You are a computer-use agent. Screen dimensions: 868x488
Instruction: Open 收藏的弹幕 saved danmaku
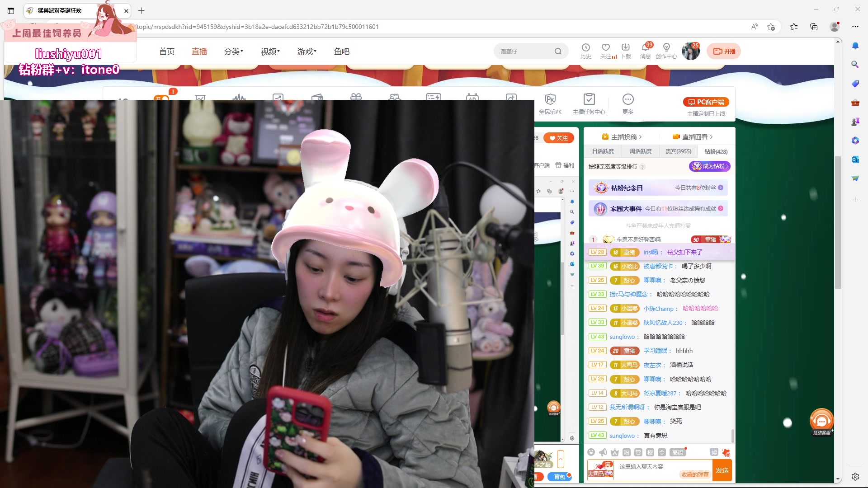tap(695, 474)
